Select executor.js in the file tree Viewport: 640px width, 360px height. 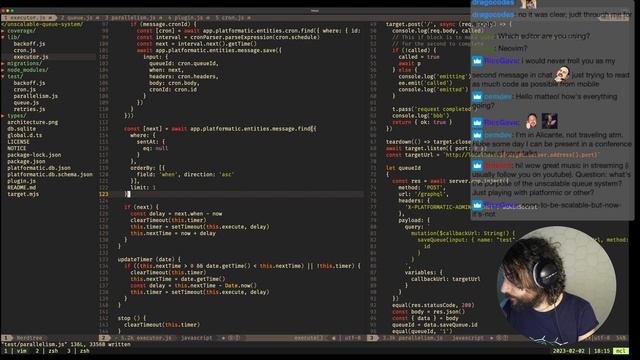pyautogui.click(x=31, y=57)
